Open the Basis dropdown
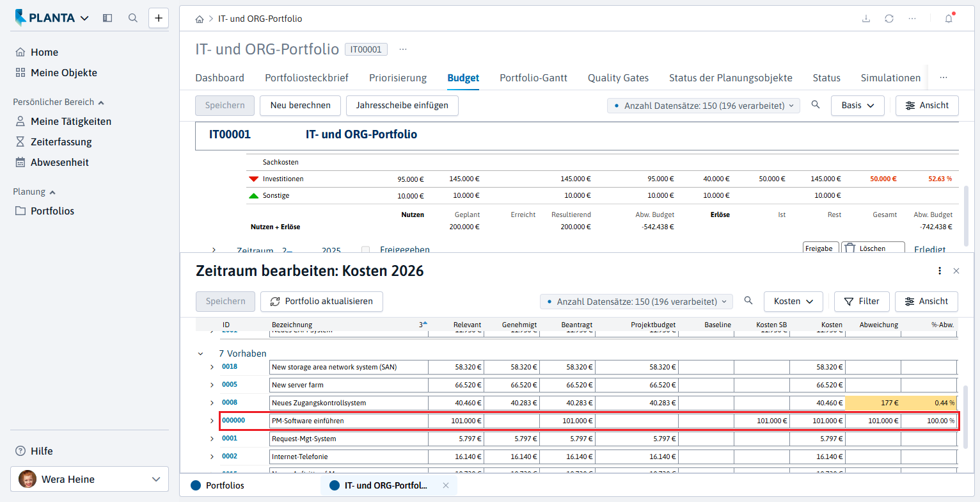 (858, 106)
